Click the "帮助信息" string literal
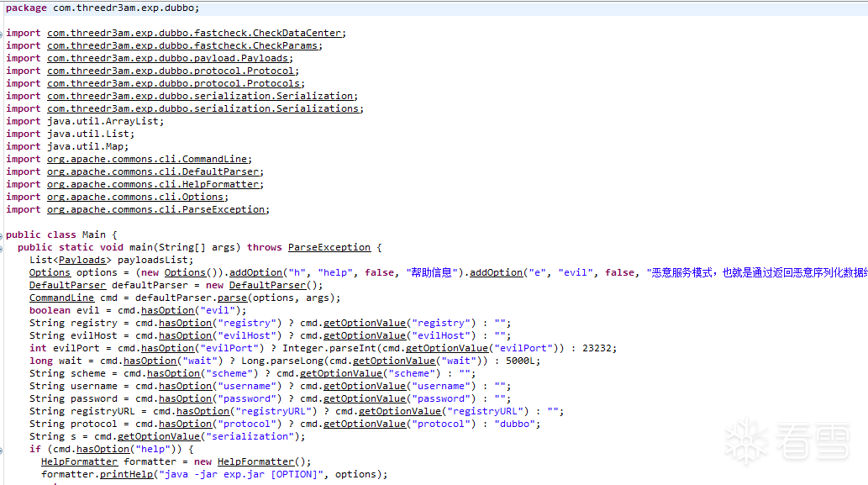This screenshot has height=485, width=868. tap(433, 273)
